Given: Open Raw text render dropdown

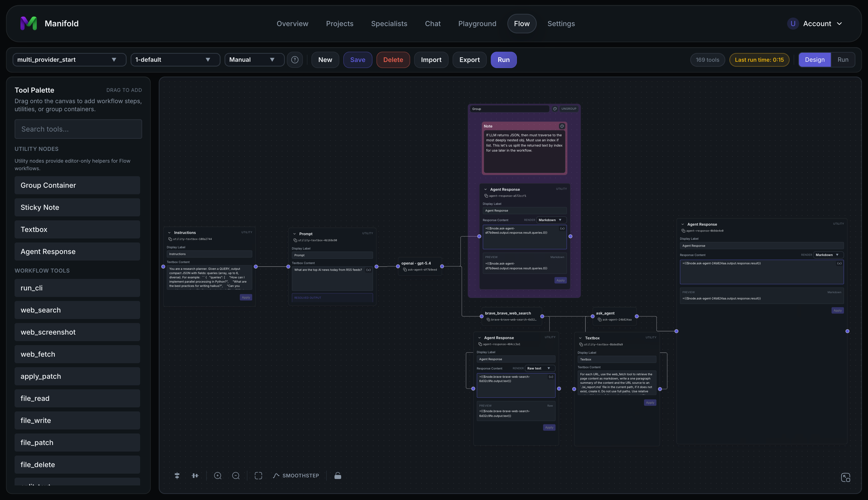Looking at the screenshot, I should [x=540, y=368].
